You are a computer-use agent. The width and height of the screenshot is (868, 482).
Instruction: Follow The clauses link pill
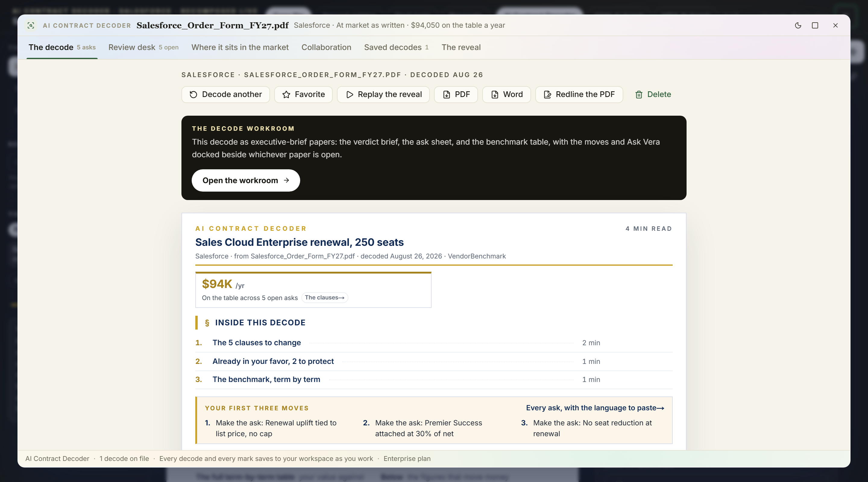click(x=325, y=298)
